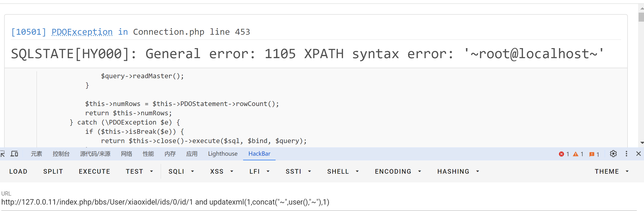Click the issues count badge
644x211 pixels.
[594, 154]
